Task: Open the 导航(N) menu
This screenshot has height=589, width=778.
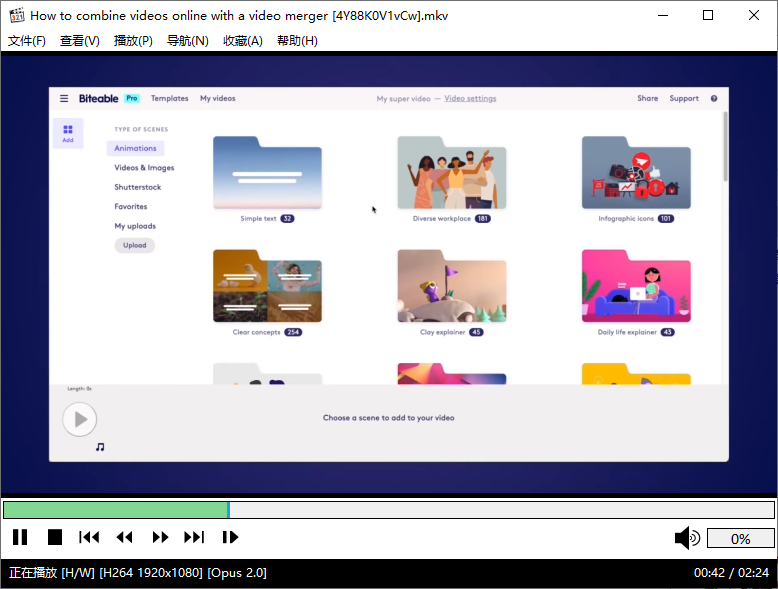Action: [x=187, y=41]
